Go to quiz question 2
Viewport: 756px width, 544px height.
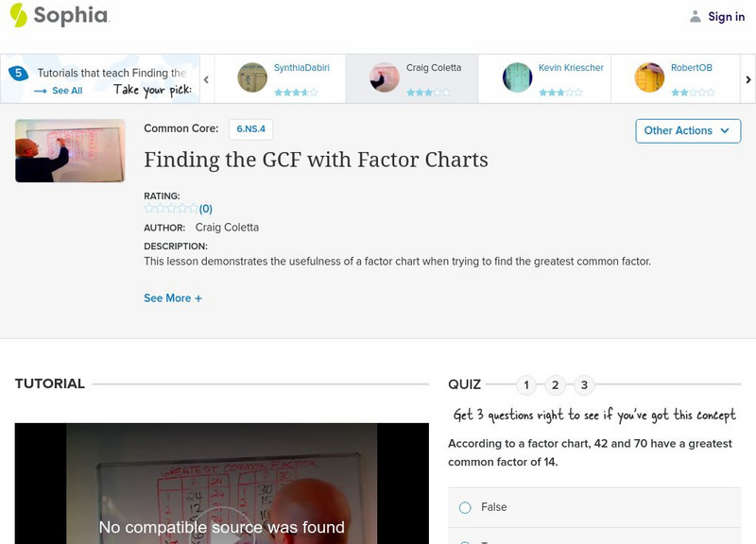tap(556, 384)
